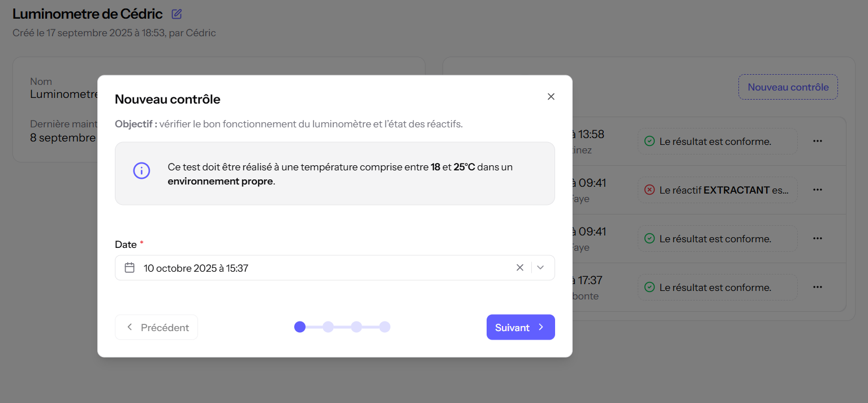
Task: Open the more options menu for the 13:58 entry
Action: coord(817,142)
